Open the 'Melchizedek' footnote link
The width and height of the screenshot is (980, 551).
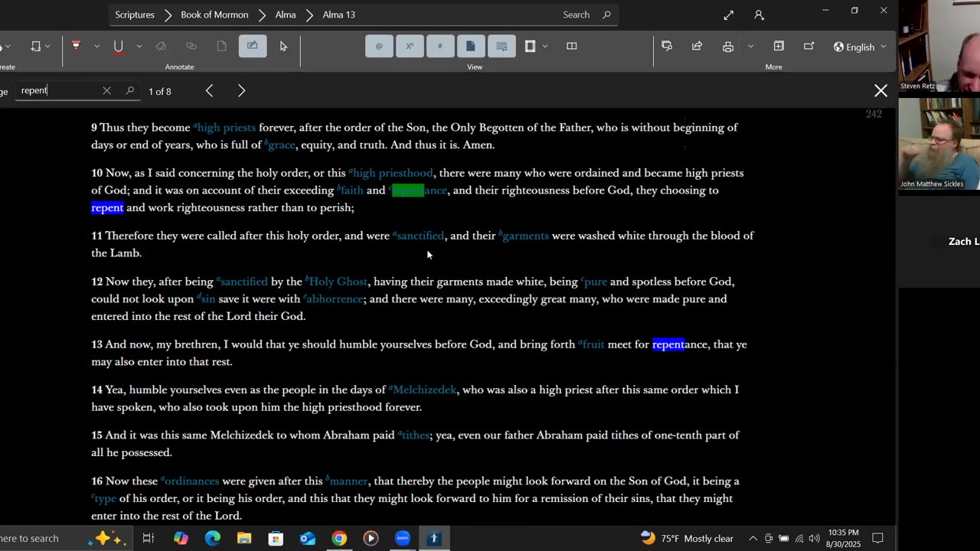pos(424,390)
